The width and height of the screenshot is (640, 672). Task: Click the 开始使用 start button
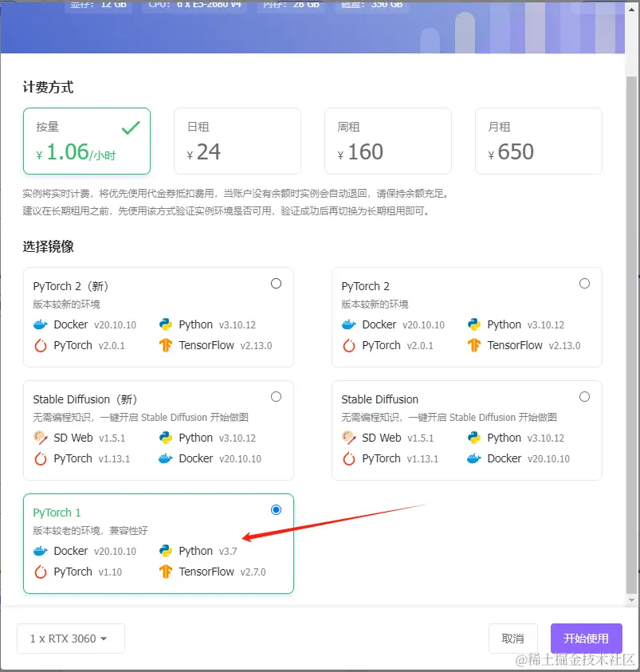pos(586,639)
